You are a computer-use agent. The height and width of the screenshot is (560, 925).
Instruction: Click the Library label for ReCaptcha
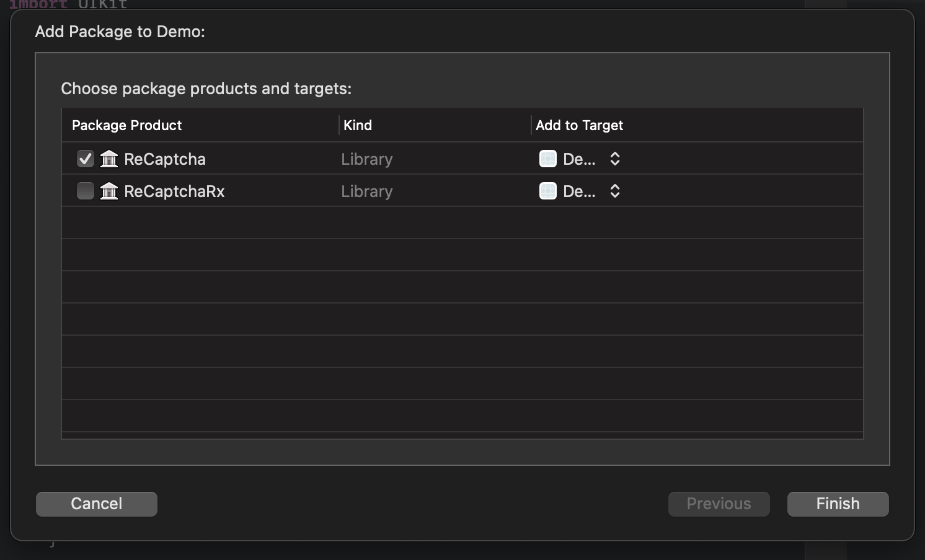(366, 159)
